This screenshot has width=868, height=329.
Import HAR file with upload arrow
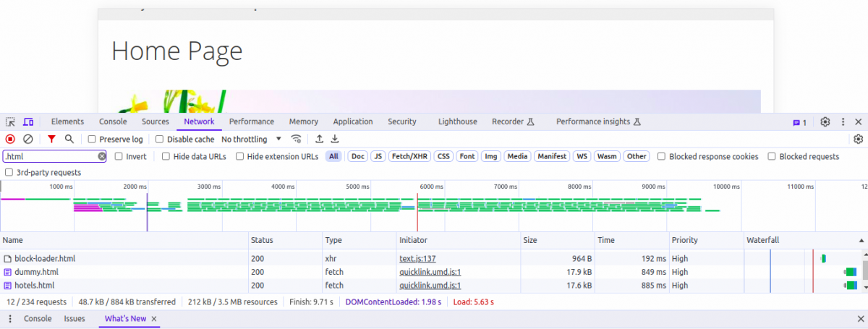coord(319,139)
